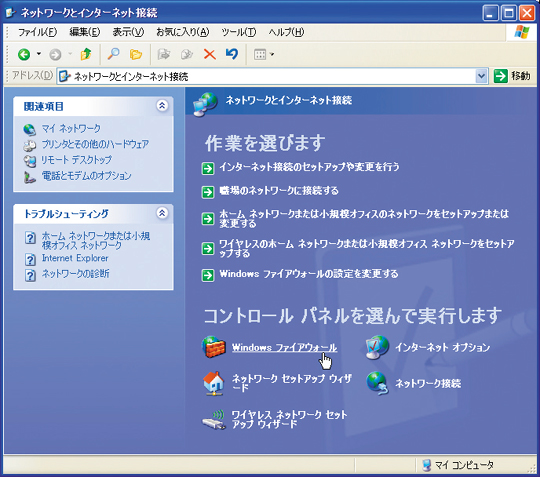Open the 表示(V) menu
The image size is (540, 477).
(128, 32)
